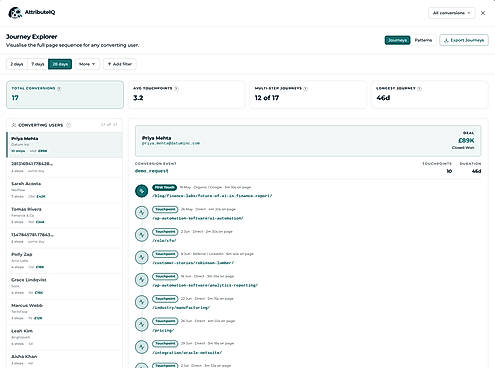
Task: Select Sarah Acosta in users list
Action: 64,190
